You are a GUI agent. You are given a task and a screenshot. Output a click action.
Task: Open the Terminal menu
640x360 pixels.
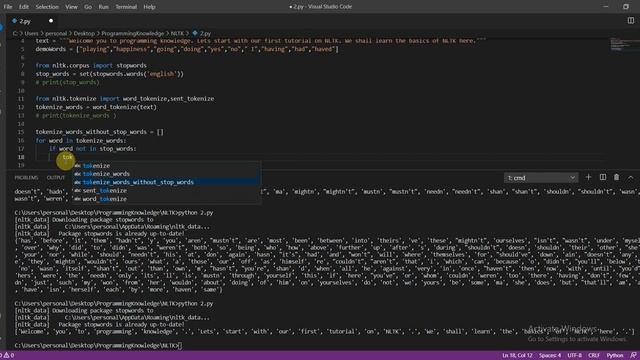pos(126,7)
